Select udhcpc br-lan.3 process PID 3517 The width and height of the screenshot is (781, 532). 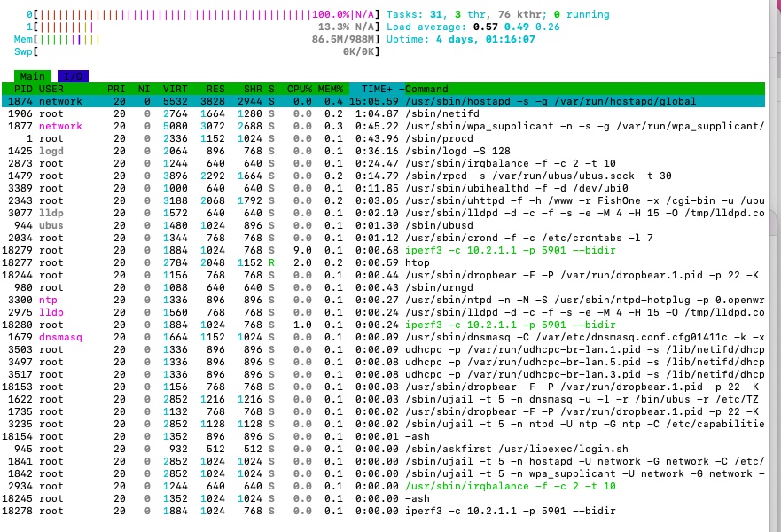pyautogui.click(x=383, y=374)
